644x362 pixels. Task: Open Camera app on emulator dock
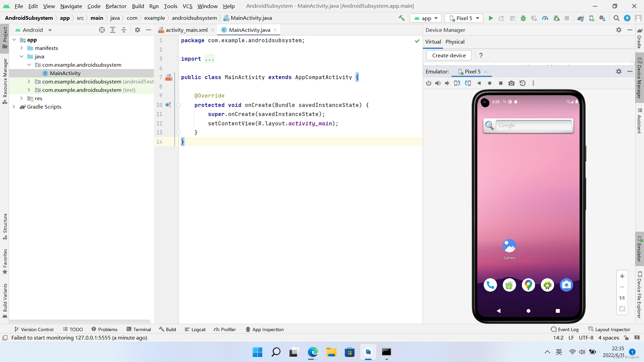tap(567, 285)
